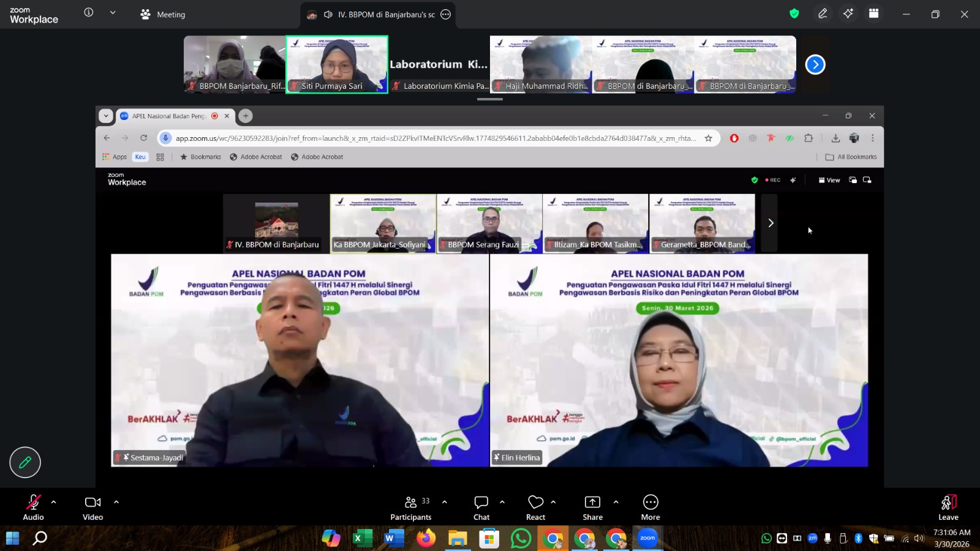Image resolution: width=980 pixels, height=551 pixels.
Task: Click the AI Companion sparkle icon
Action: 848,13
